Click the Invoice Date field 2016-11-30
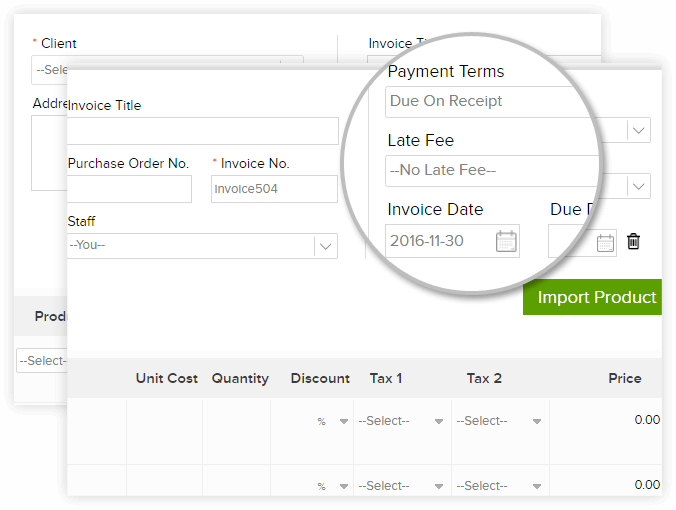676x510 pixels. coord(452,241)
